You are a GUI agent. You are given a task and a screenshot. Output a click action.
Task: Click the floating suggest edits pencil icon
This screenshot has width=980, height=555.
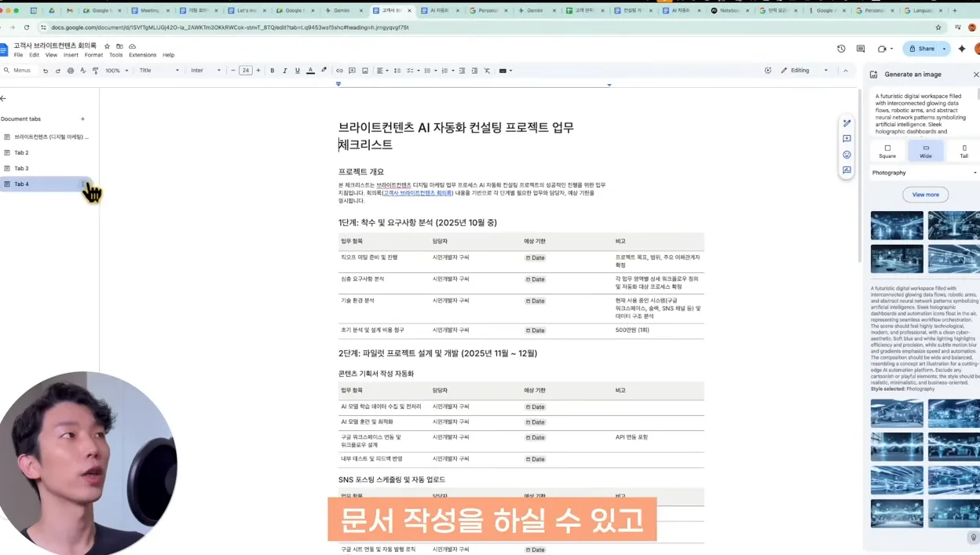point(847,123)
